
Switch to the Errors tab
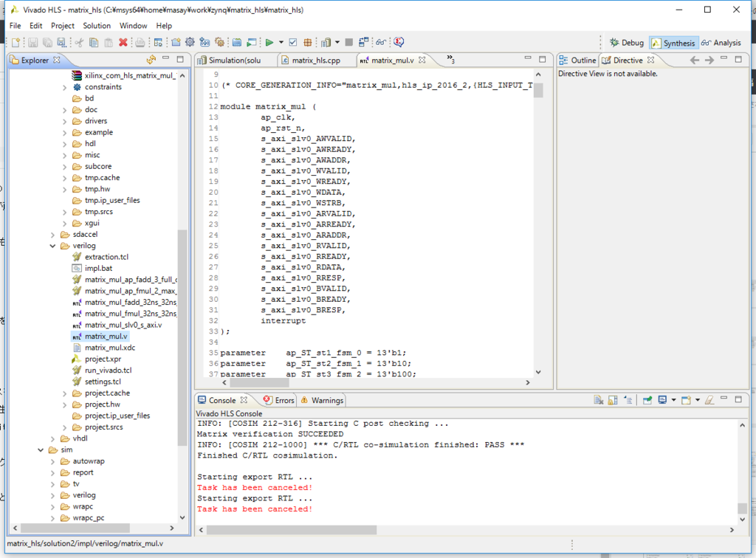[279, 401]
